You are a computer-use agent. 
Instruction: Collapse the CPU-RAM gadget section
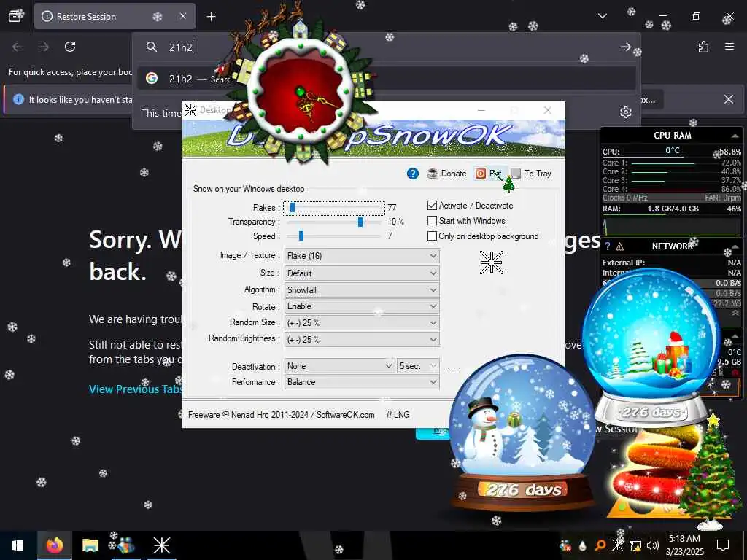pos(735,136)
